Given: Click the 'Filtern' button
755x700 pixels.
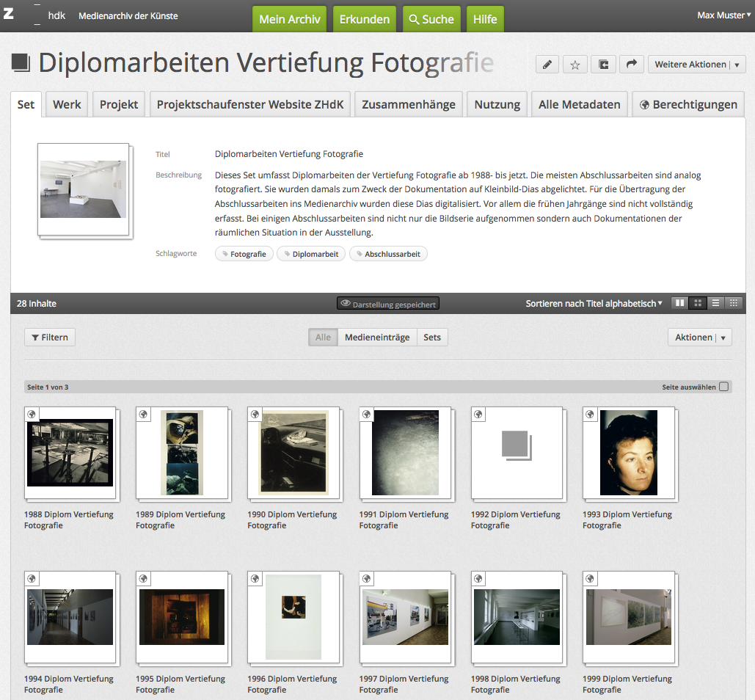Looking at the screenshot, I should pyautogui.click(x=50, y=338).
